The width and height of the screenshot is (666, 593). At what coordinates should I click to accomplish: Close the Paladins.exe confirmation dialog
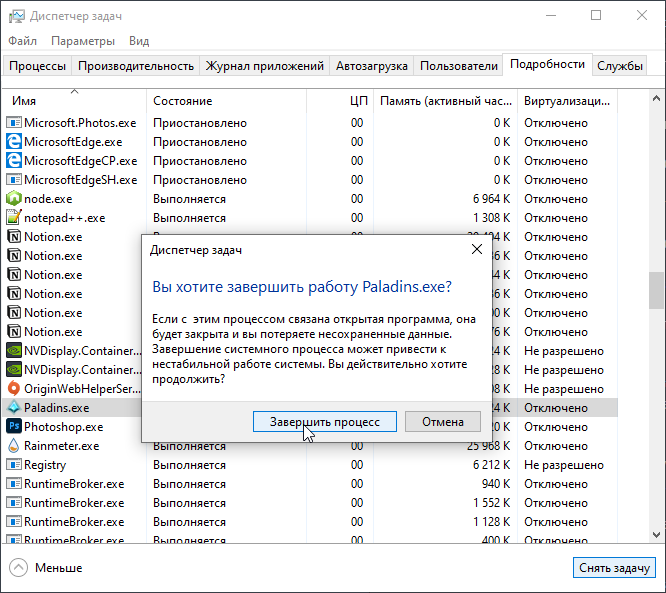(477, 249)
